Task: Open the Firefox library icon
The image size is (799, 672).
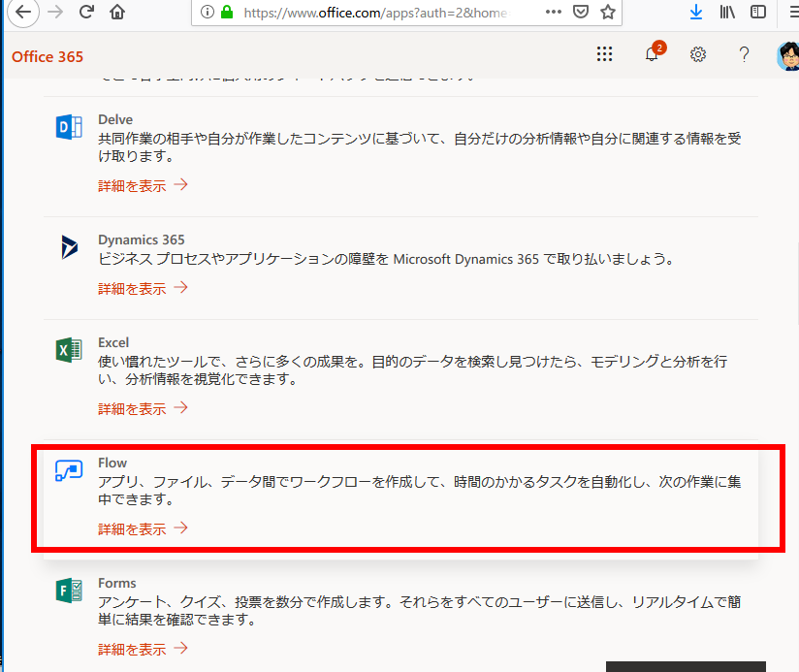Action: 727,12
